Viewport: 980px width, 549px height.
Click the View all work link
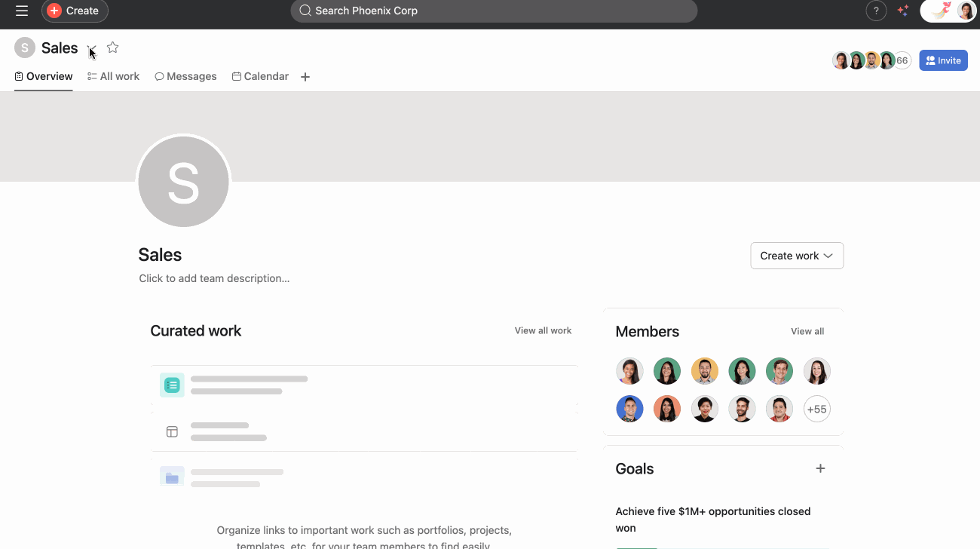(x=543, y=330)
